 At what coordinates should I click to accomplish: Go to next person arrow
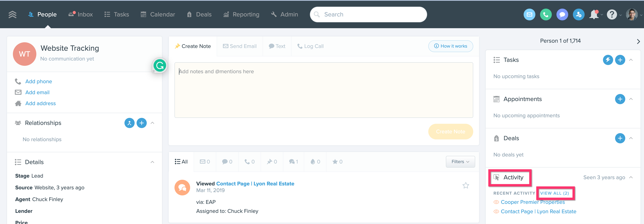point(638,41)
